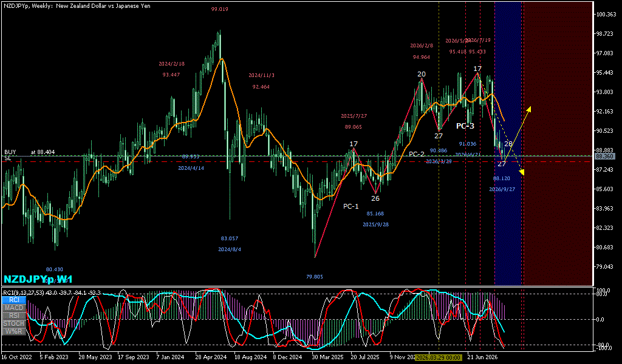
Task: Click 83.963 on the price axis
Action: coord(605,208)
